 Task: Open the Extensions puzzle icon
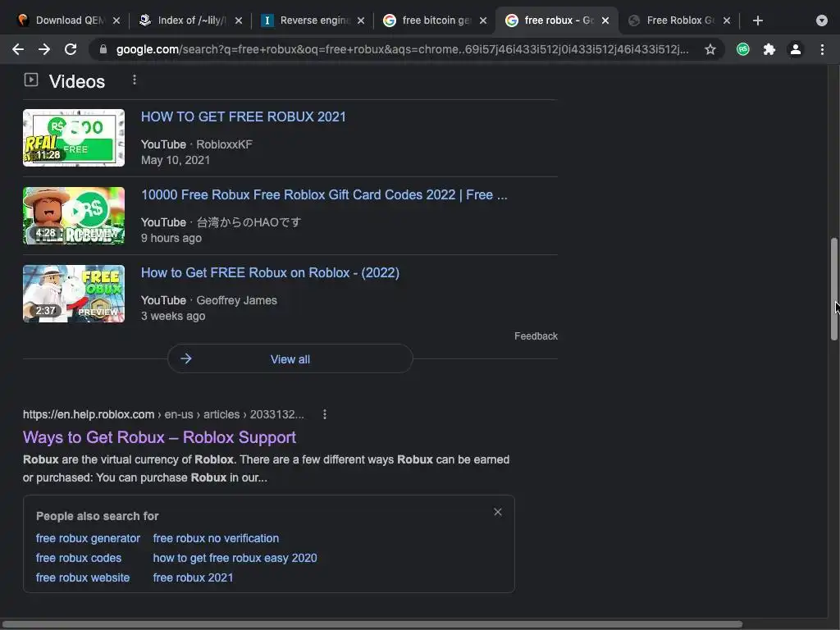tap(769, 49)
